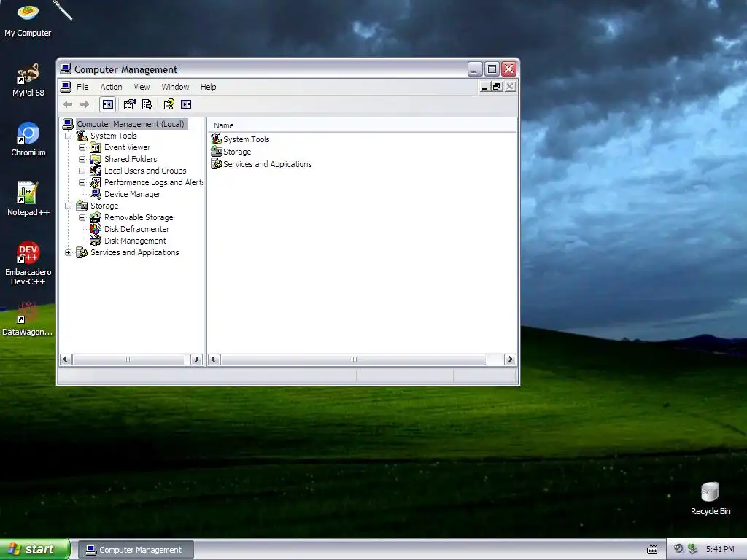This screenshot has width=747, height=560.
Task: Click System Tools in the right pane
Action: click(x=247, y=139)
